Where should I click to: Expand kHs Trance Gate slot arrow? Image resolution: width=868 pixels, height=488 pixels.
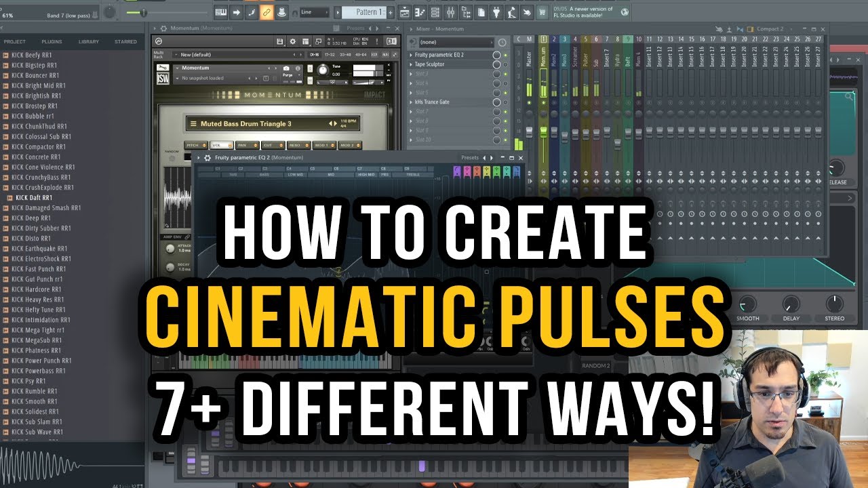click(411, 102)
